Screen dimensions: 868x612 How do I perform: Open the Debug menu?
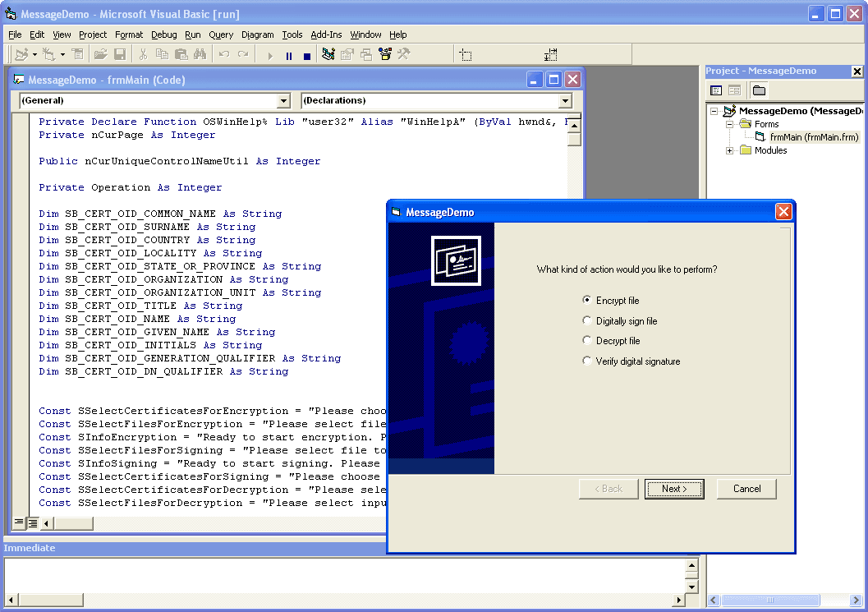coord(164,35)
